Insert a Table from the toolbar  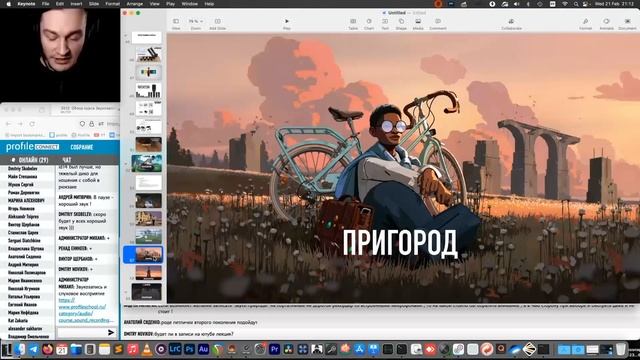point(353,24)
